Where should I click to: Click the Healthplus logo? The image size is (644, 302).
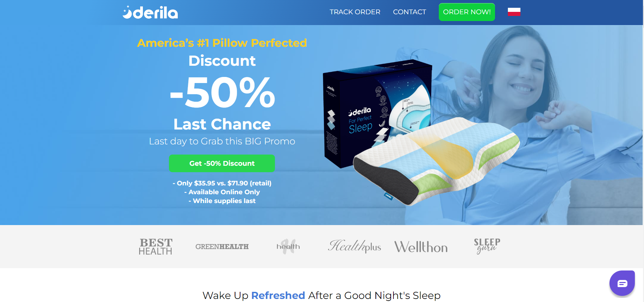(355, 246)
